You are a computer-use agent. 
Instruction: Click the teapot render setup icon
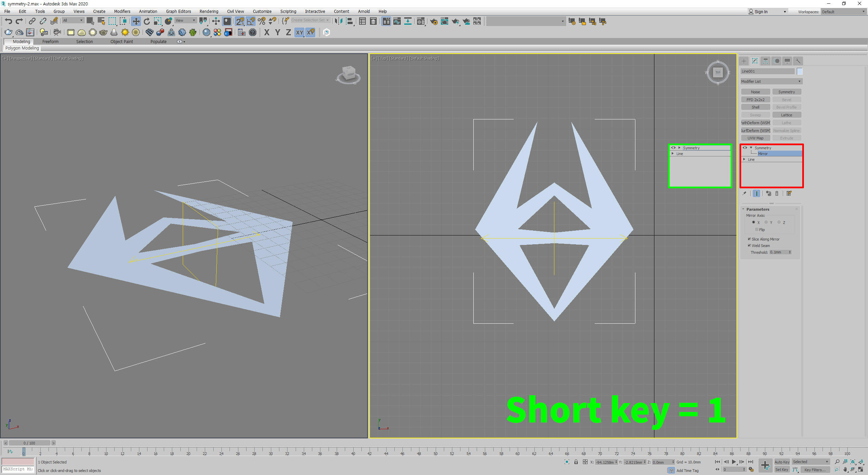[433, 21]
